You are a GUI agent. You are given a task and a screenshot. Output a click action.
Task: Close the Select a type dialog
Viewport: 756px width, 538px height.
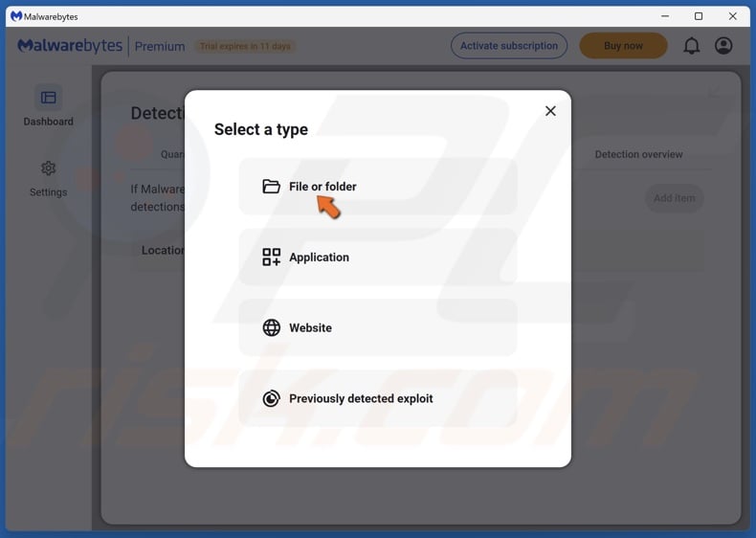click(x=550, y=111)
